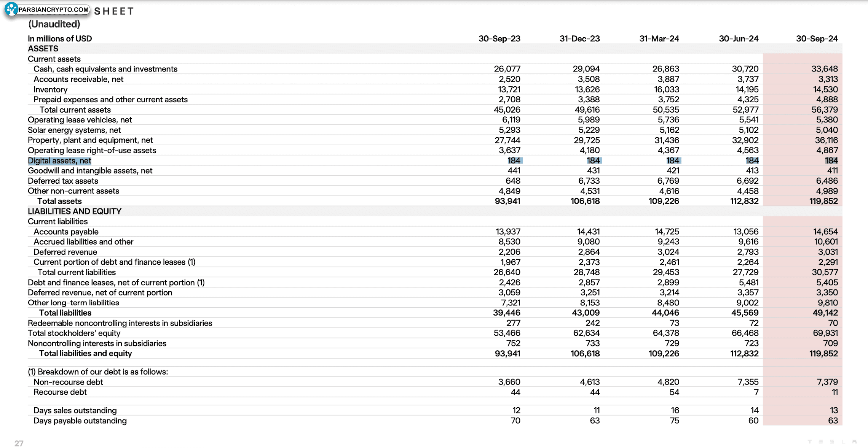Screen dimensions: 868x448
Task: Click the 31-Dec-23 column header
Action: click(579, 39)
